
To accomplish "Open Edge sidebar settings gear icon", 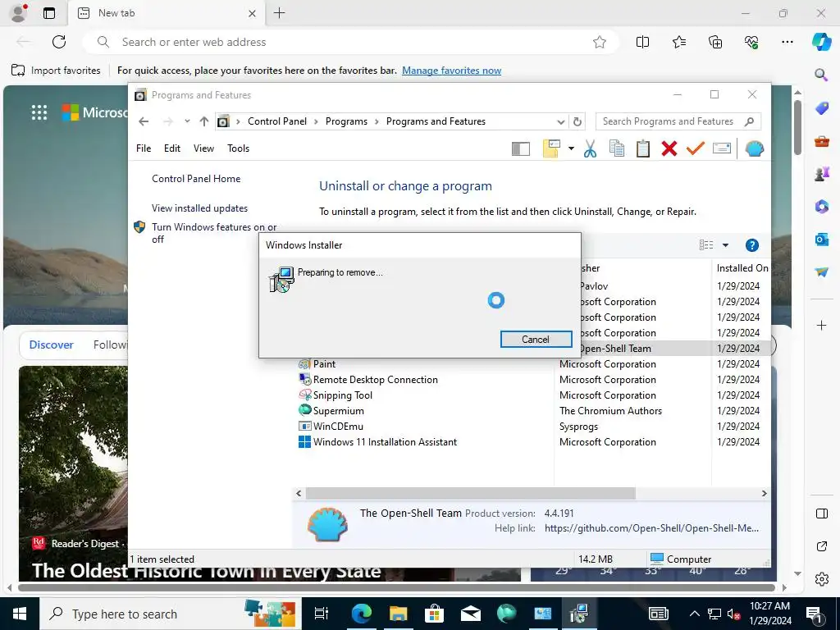I will tap(821, 579).
